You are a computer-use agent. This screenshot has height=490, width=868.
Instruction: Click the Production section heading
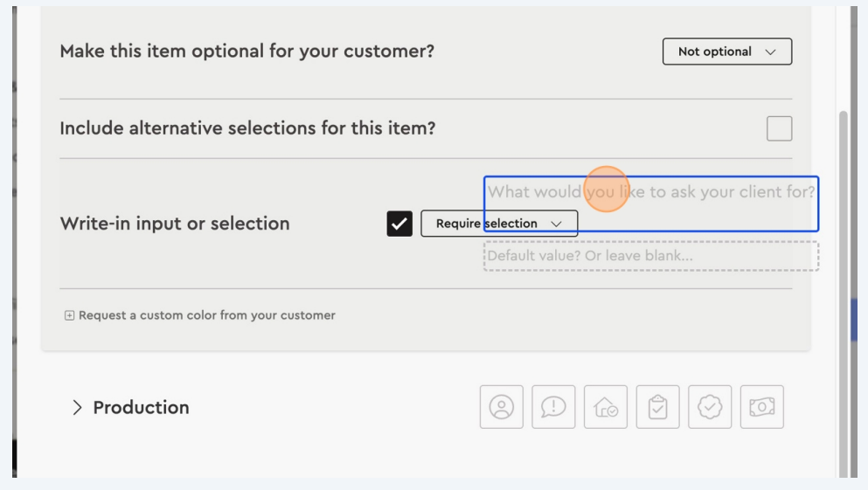(141, 408)
